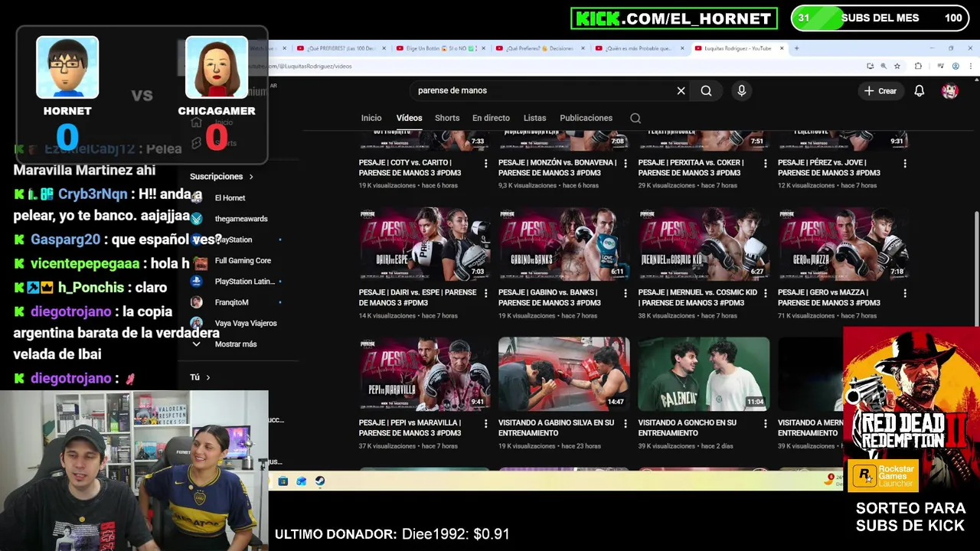
Task: Open the En directo tab
Action: [491, 118]
